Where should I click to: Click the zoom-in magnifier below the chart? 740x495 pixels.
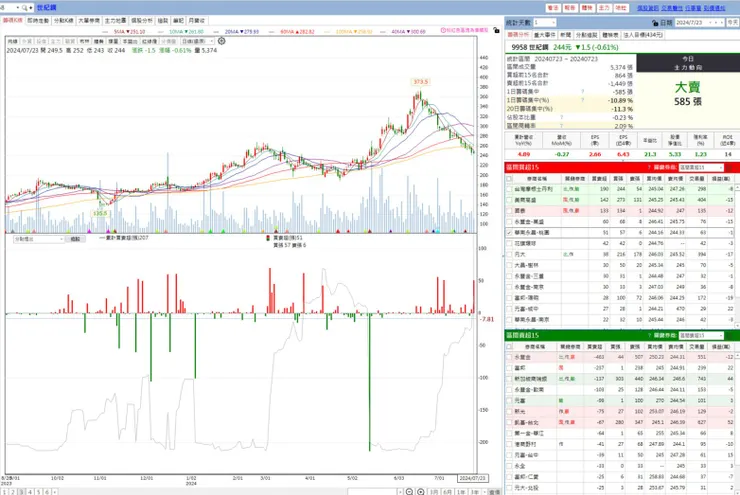pos(420,492)
